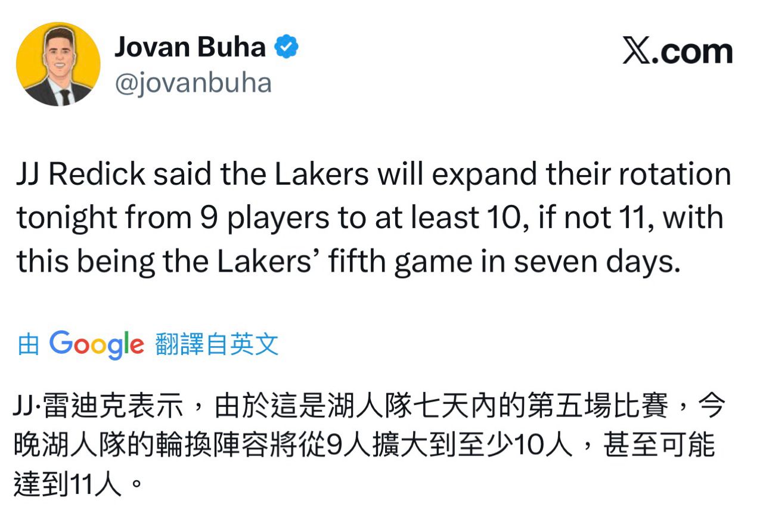Click the Google logo
Screen dimensions: 763x532
97,344
